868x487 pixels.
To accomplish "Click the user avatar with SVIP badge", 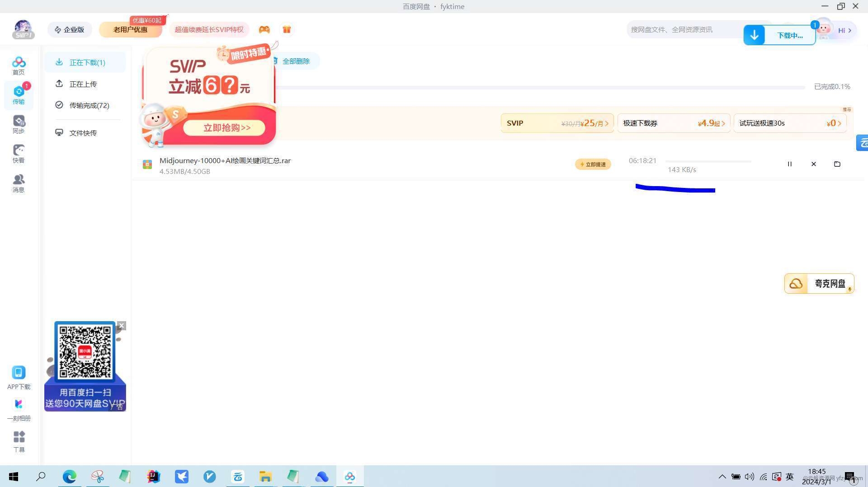I will point(23,29).
